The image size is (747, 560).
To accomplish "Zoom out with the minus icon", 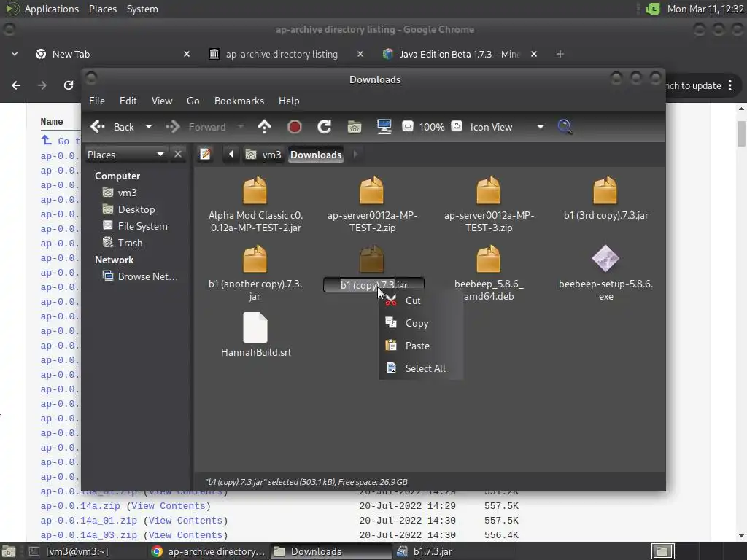I will tap(407, 127).
